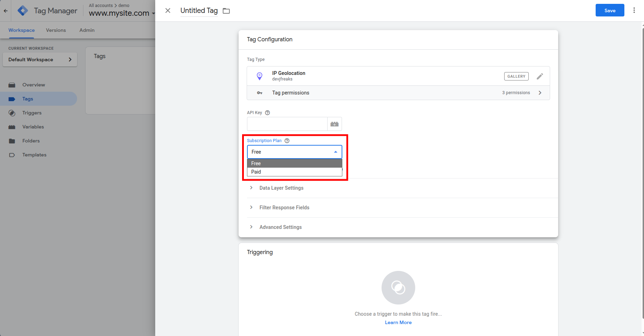The width and height of the screenshot is (644, 336).
Task: Show help for Subscription Plan
Action: click(287, 141)
